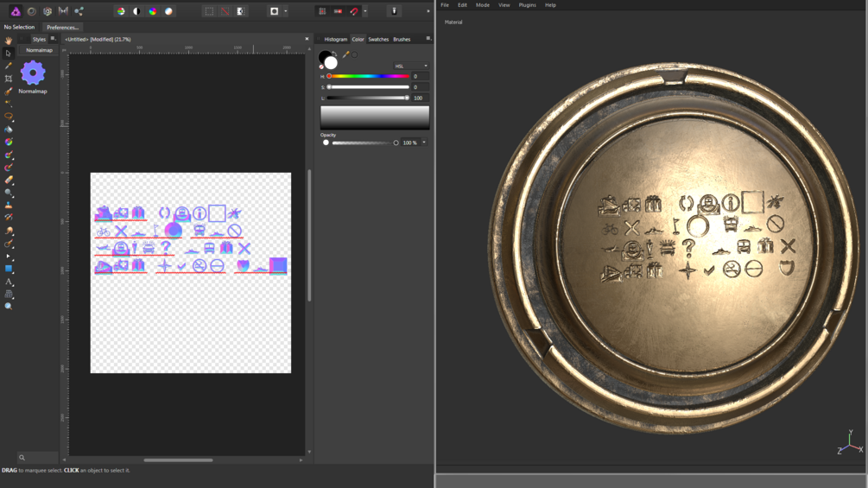Open the Color panel options menu
This screenshot has height=488, width=868.
coord(428,39)
